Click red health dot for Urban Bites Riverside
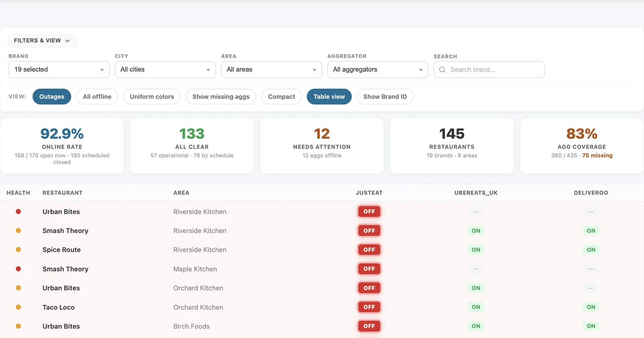644x338 pixels. (19, 212)
